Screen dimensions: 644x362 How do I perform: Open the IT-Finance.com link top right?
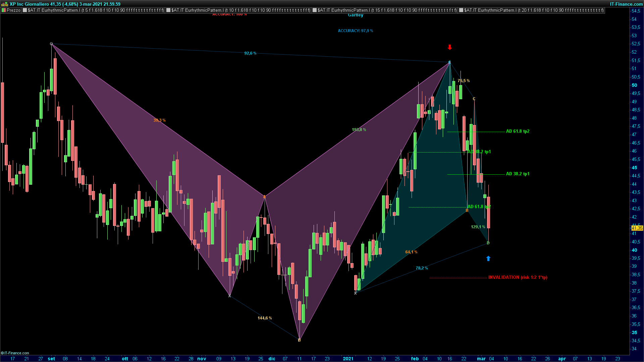(626, 4)
